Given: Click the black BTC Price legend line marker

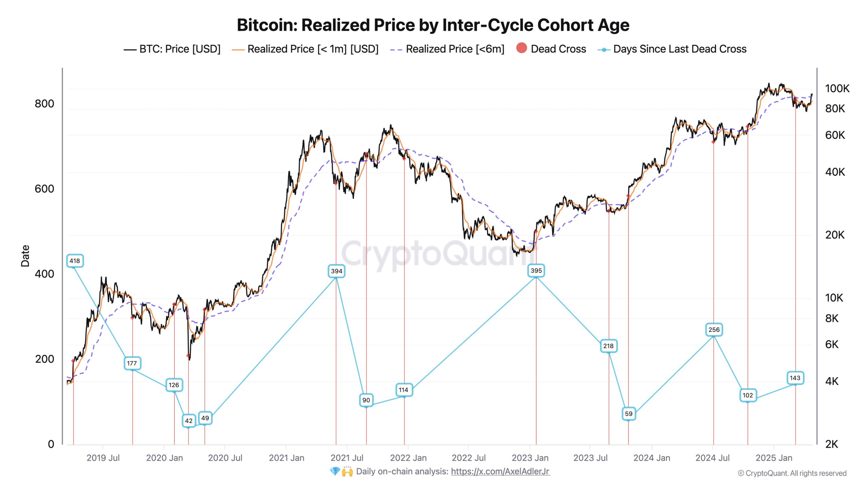Looking at the screenshot, I should coord(130,49).
